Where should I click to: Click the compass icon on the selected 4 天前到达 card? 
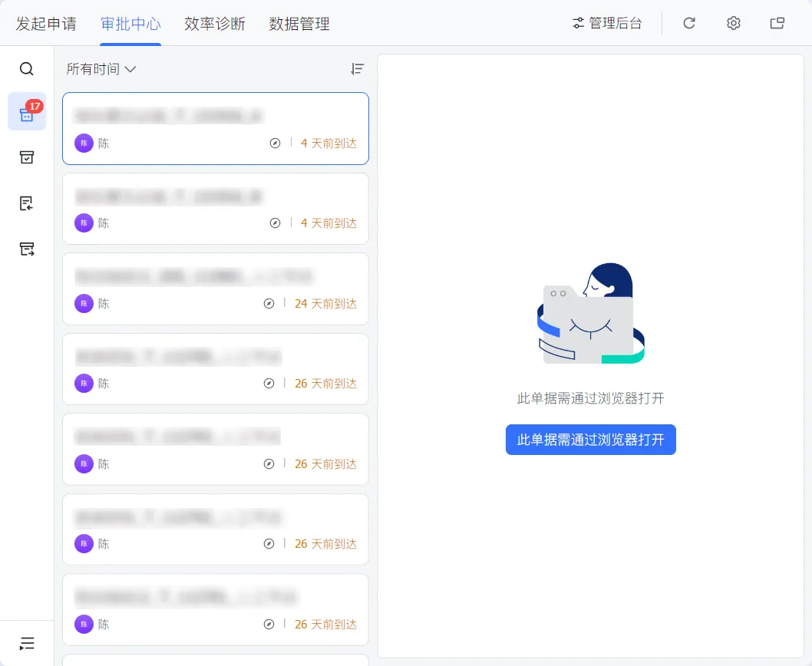[x=275, y=143]
